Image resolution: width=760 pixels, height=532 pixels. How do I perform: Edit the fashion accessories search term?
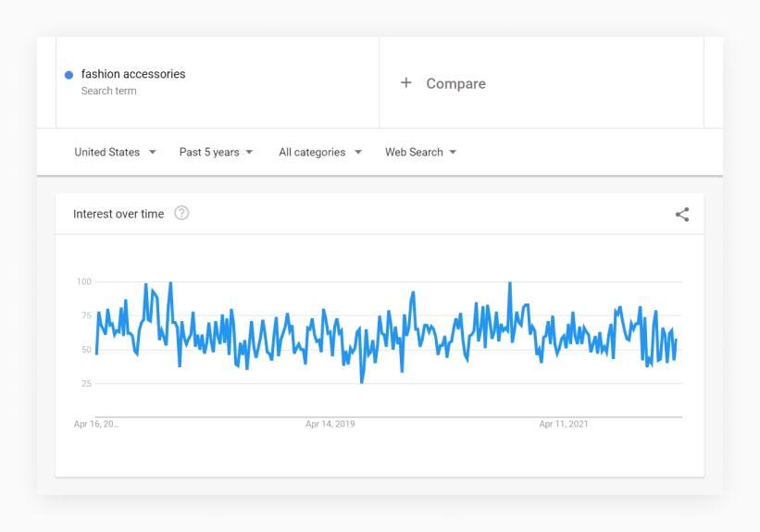[133, 74]
